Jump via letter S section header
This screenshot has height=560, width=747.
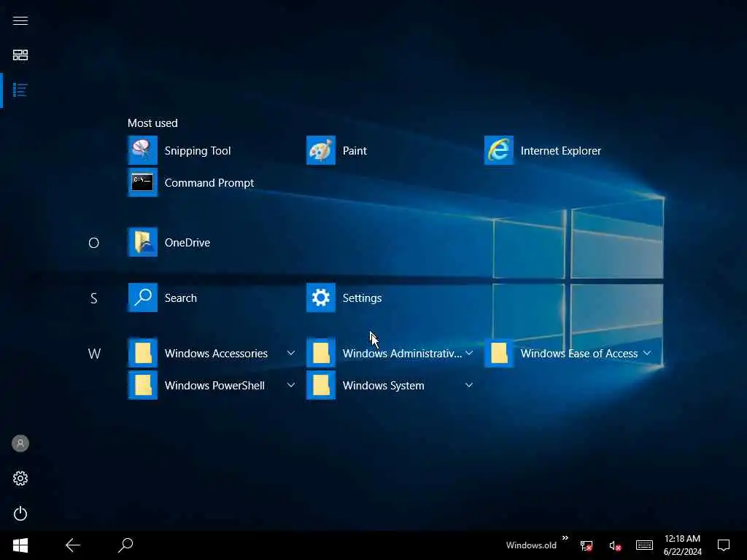click(x=94, y=298)
